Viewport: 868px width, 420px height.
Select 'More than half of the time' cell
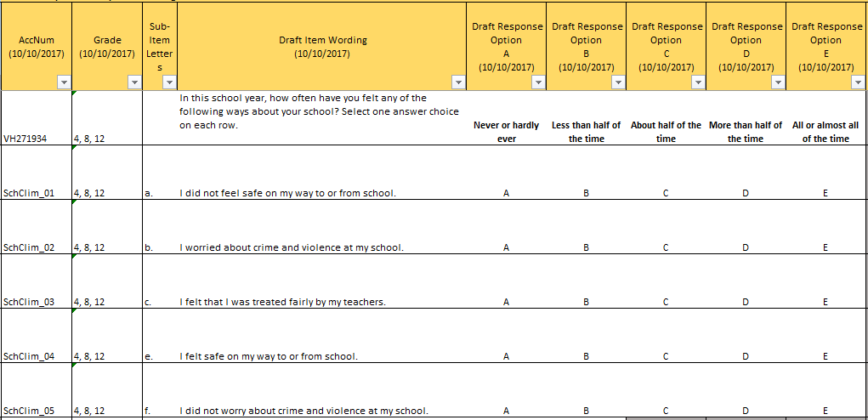click(x=746, y=118)
